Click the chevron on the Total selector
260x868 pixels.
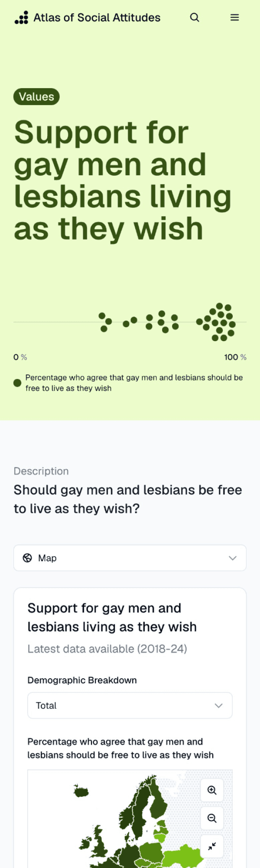[219, 706]
